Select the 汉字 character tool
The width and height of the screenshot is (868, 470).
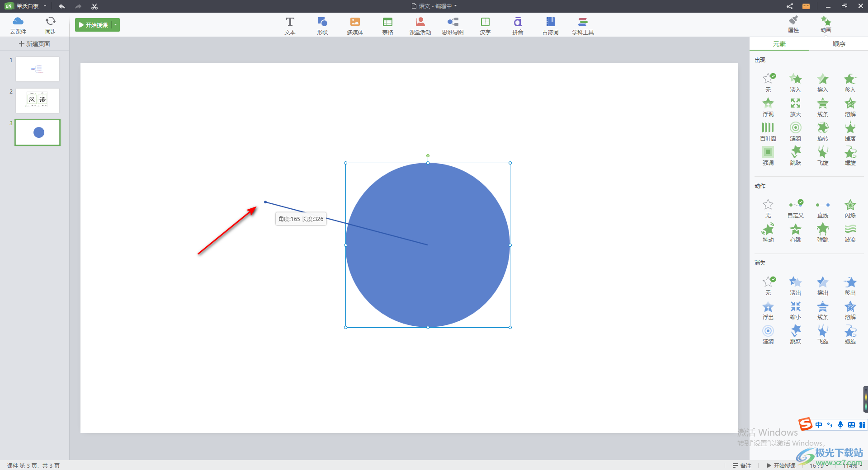(485, 26)
